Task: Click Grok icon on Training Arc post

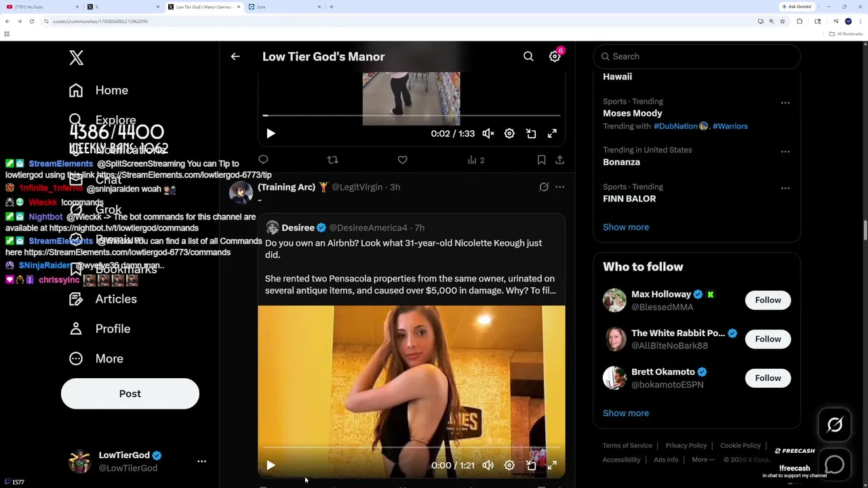Action: 544,187
